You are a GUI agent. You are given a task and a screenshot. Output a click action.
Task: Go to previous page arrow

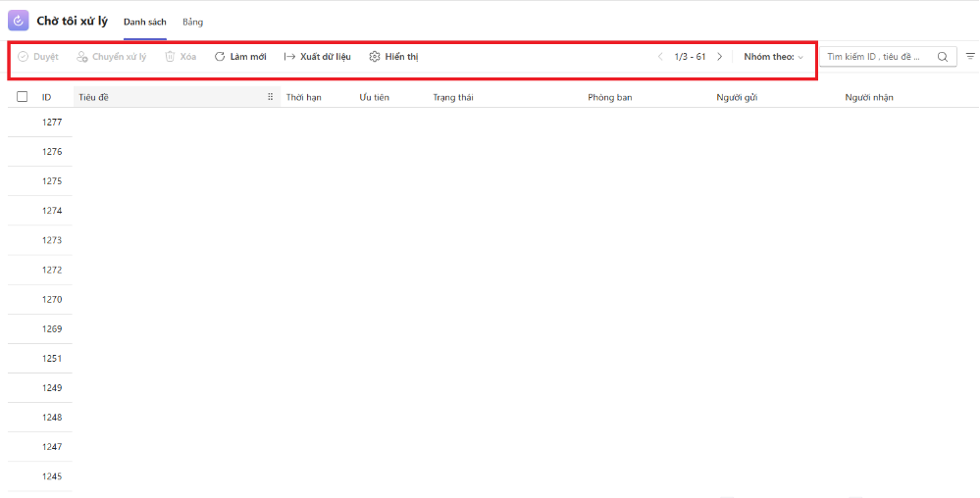coord(660,57)
